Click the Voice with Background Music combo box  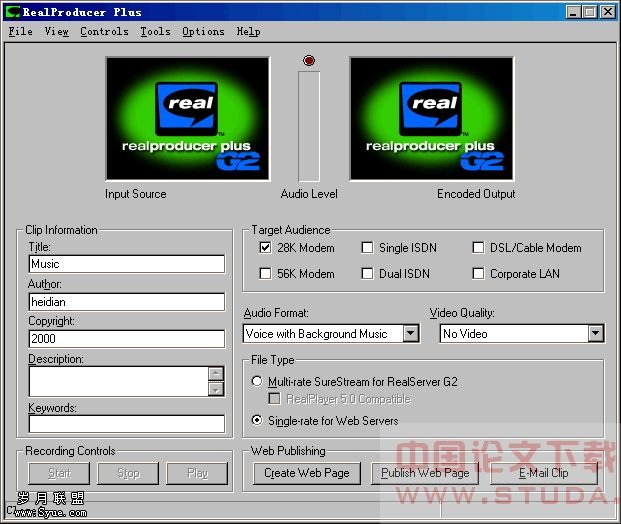[331, 333]
